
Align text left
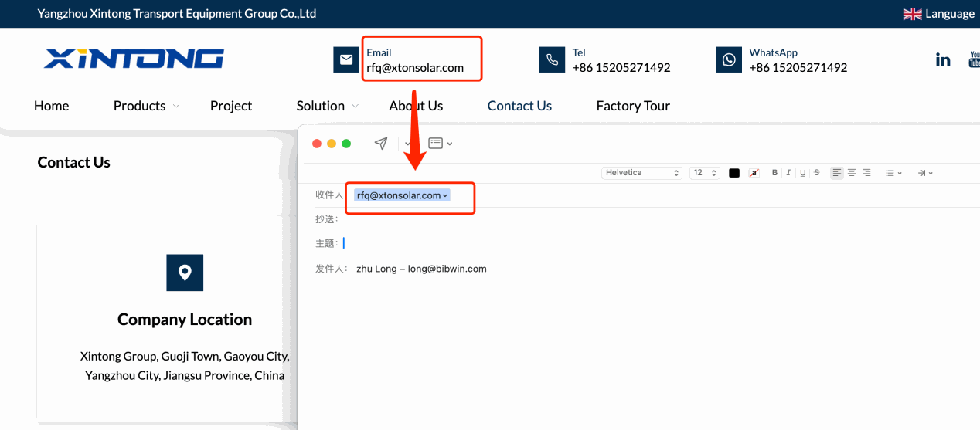click(x=837, y=173)
